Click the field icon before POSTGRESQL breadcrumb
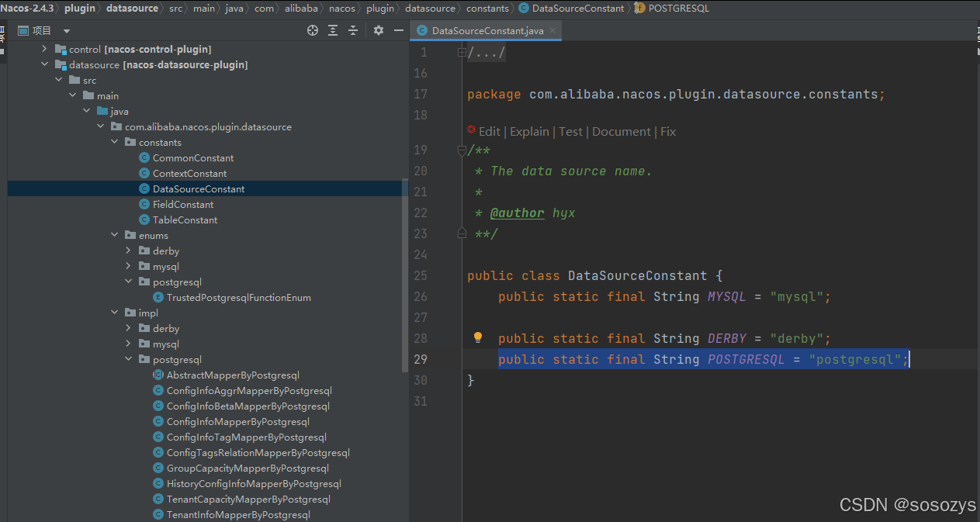Screen dimensions: 980x522 click(639, 8)
